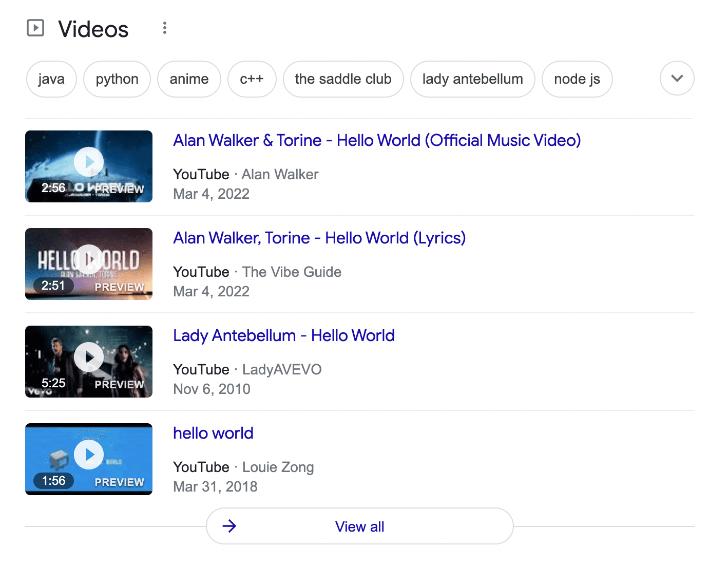Click the arrow icon in View all

229,526
